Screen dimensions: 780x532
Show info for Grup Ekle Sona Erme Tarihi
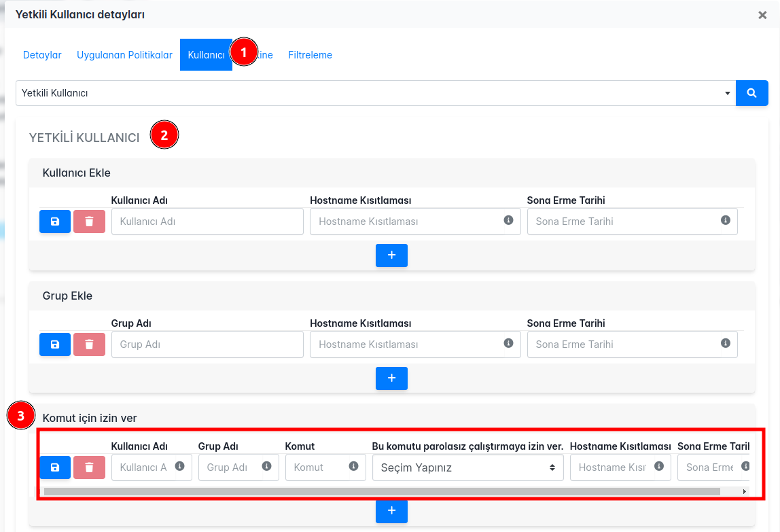[725, 343]
